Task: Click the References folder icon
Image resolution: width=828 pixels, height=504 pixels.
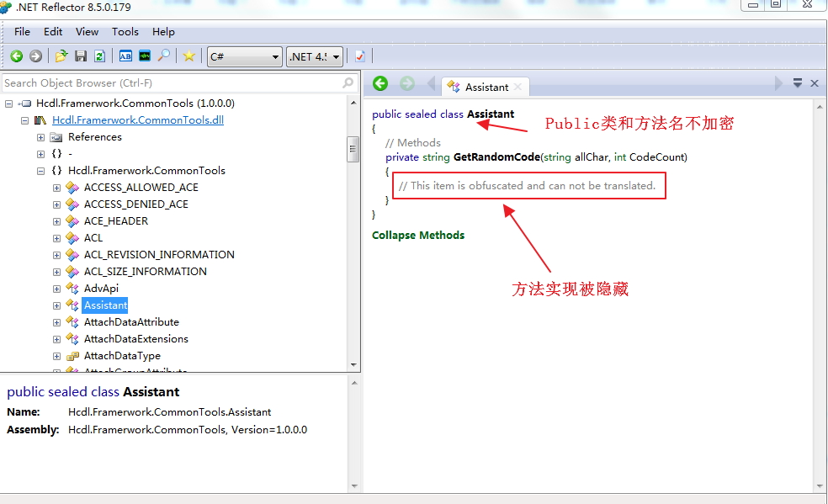Action: coord(56,137)
